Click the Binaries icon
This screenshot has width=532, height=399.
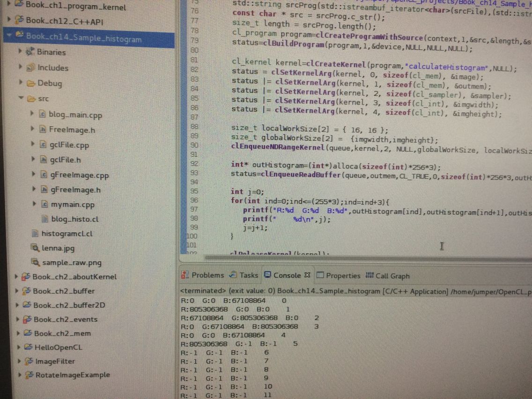click(x=30, y=52)
